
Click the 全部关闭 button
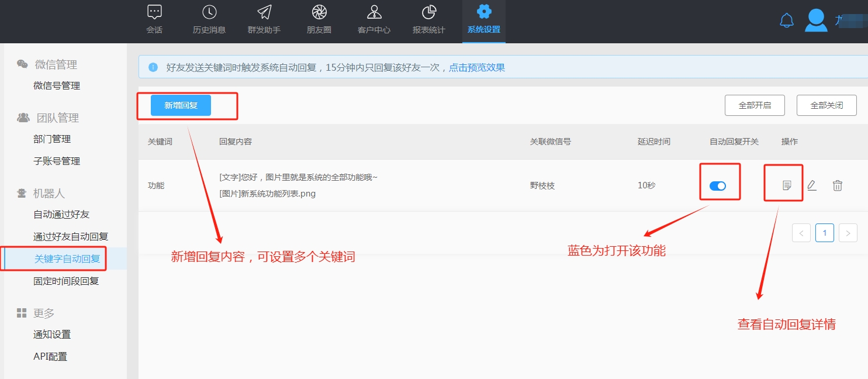(x=826, y=105)
